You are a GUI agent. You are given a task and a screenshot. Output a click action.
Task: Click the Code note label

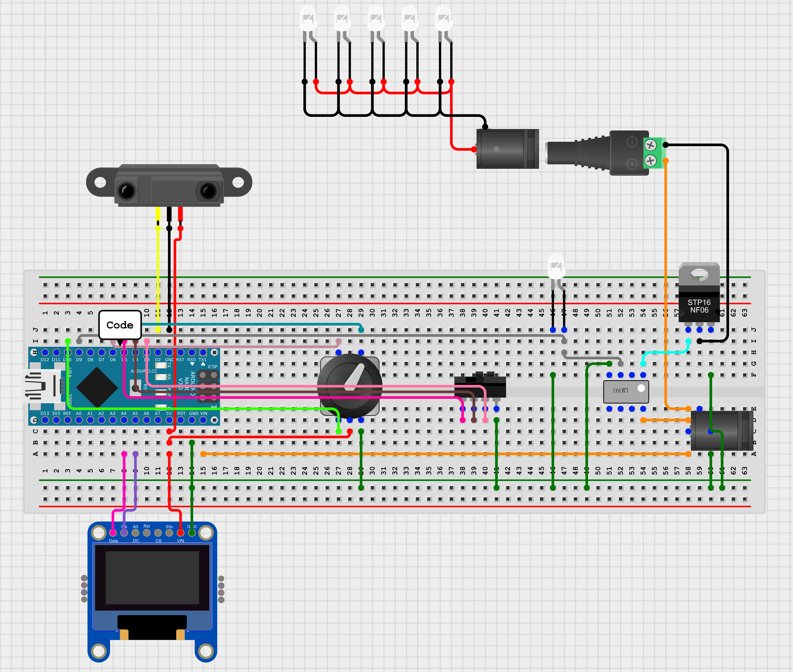(x=120, y=325)
